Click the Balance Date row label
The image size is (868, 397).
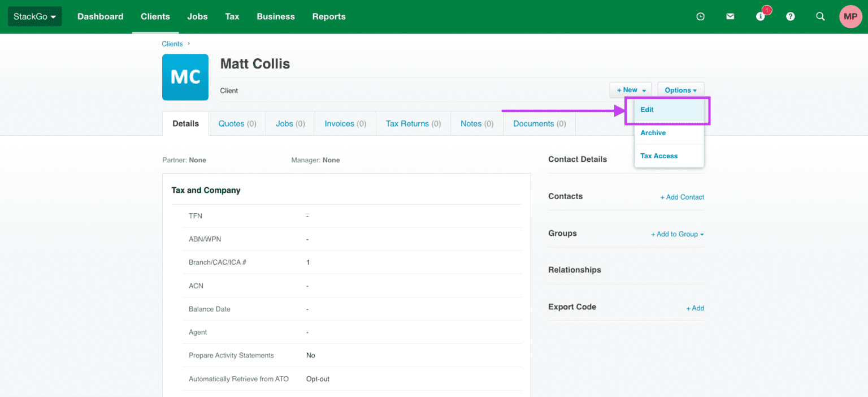[x=210, y=309]
